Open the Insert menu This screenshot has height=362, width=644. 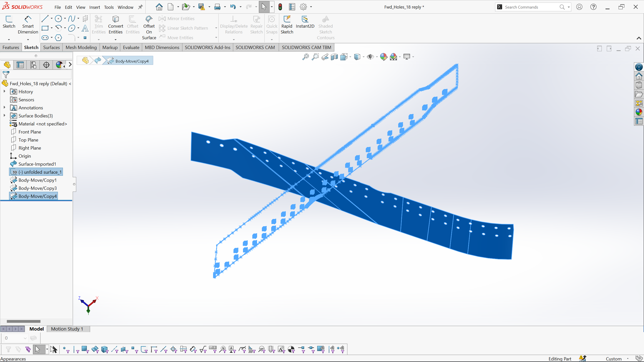coord(94,7)
